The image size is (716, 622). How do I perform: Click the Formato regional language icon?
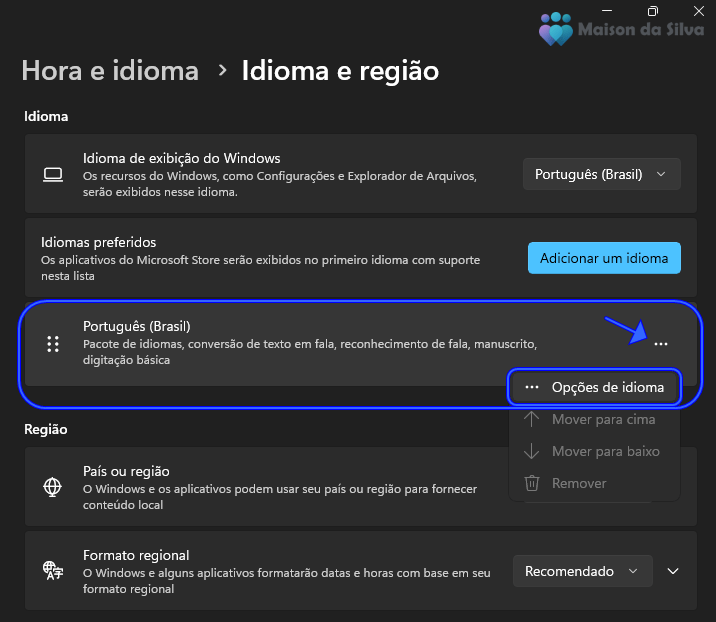pos(53,570)
